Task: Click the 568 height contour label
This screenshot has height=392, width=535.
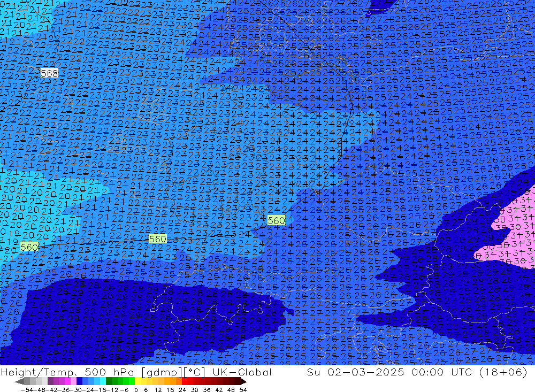Action: click(49, 73)
